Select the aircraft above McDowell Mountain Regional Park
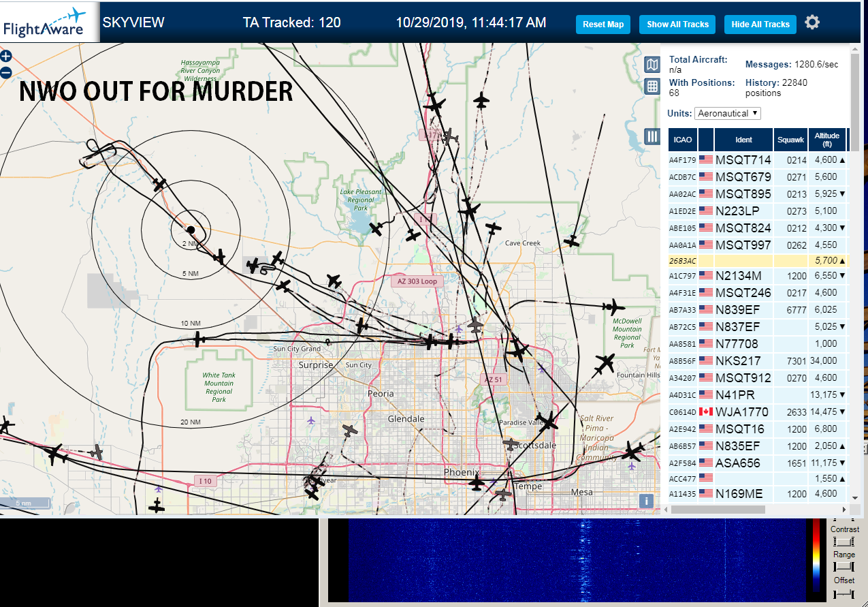 [613, 307]
